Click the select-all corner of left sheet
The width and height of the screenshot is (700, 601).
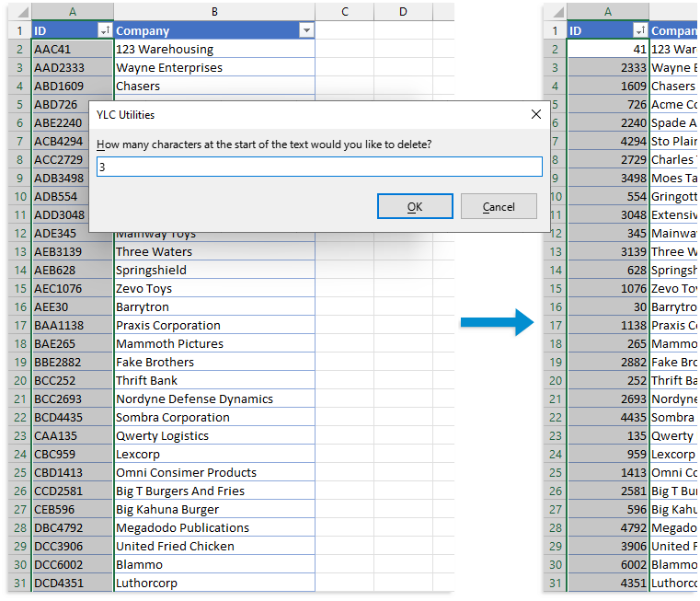20,12
